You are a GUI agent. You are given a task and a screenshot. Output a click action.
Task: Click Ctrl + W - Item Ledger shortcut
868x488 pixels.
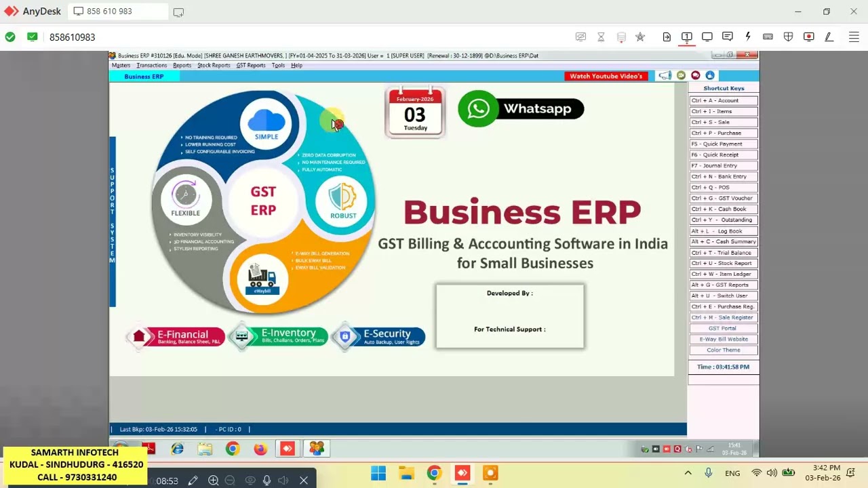click(724, 274)
